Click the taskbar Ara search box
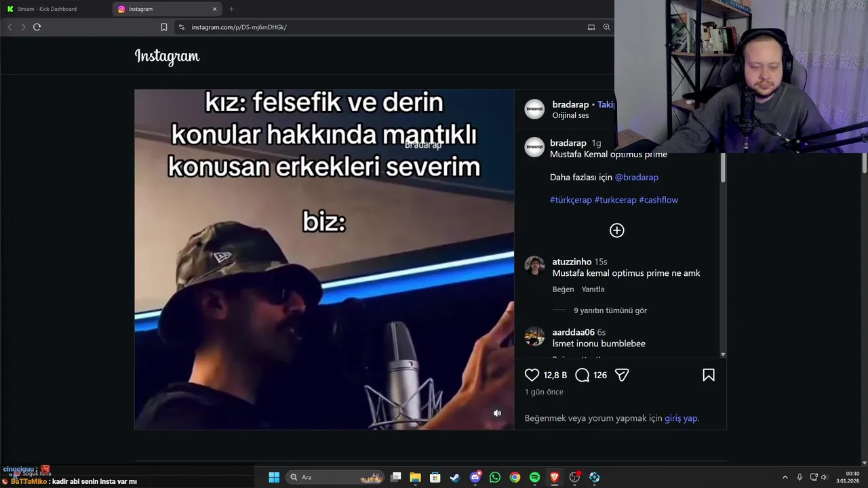Screen dimensions: 868x488 [335, 477]
